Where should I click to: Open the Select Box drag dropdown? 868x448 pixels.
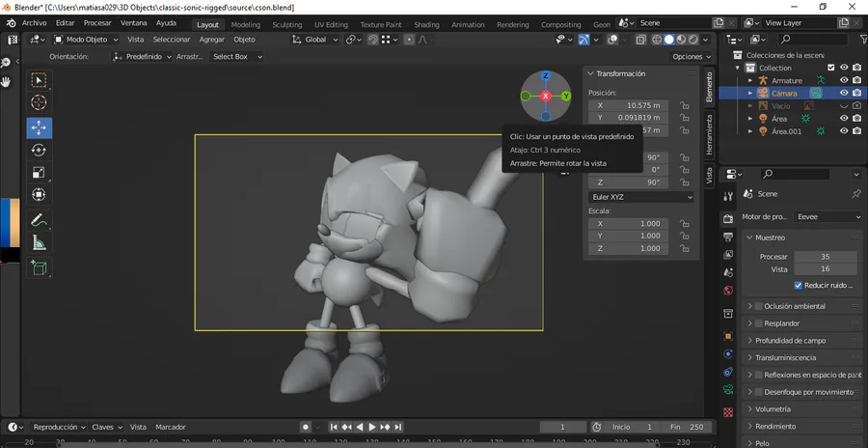(x=236, y=57)
